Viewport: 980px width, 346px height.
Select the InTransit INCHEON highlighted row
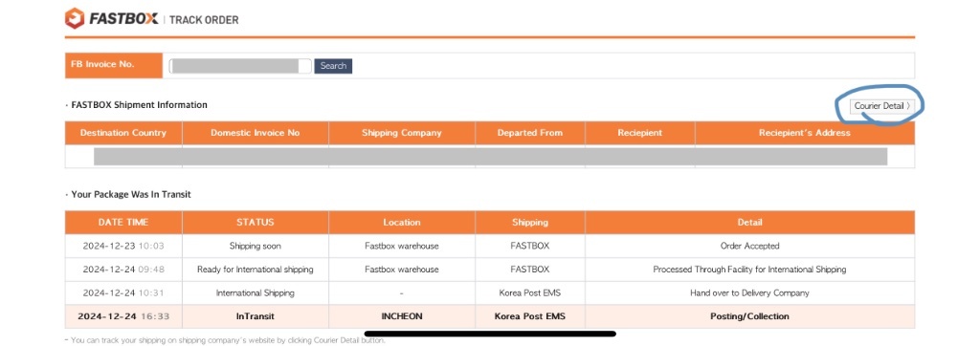click(x=489, y=316)
